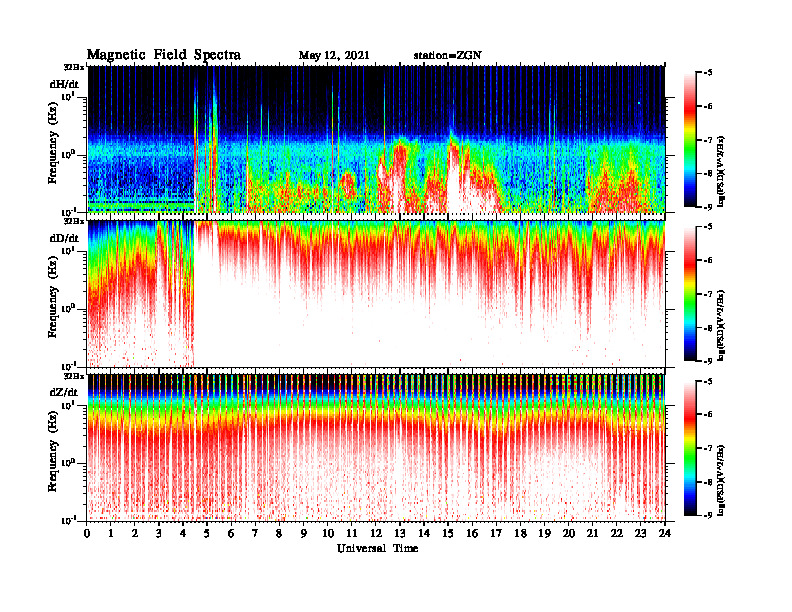Click hour tick label "22" on time axis
Viewport: 792px width, 612px height.
point(617,534)
